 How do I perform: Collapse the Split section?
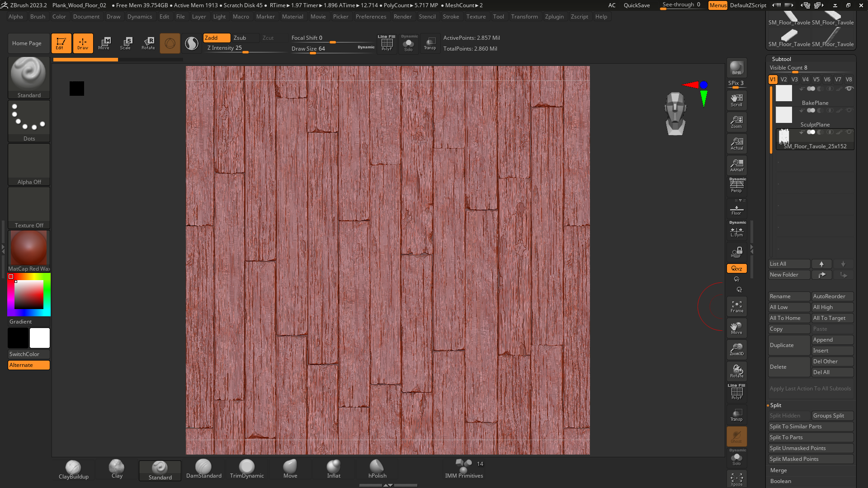[776, 405]
